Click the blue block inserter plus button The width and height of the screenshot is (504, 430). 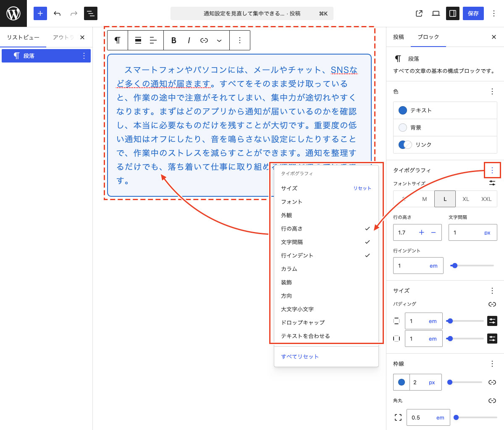pos(40,13)
